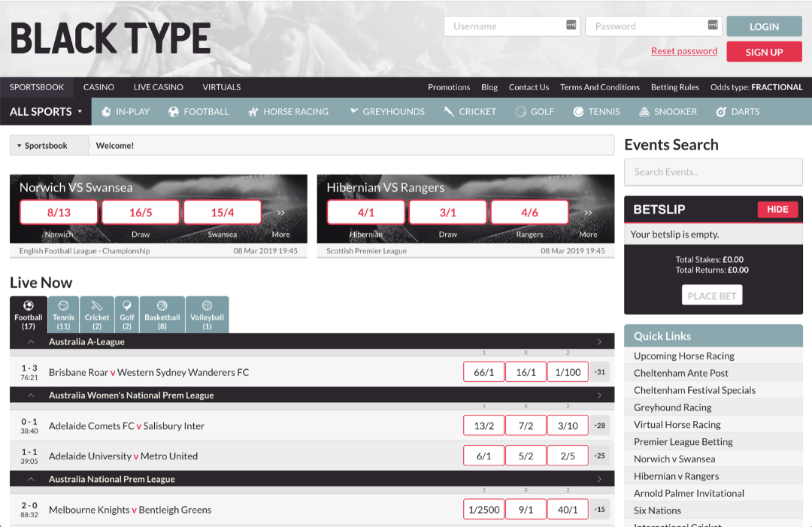Collapse the Australia A-League section
This screenshot has width=812, height=527.
click(31, 341)
